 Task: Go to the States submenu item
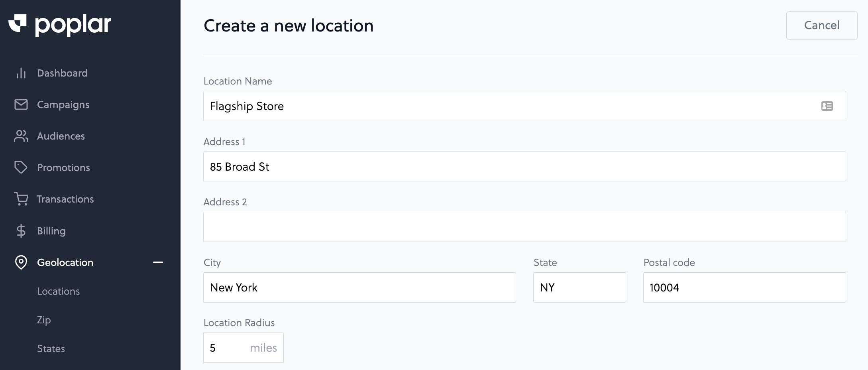(x=51, y=349)
